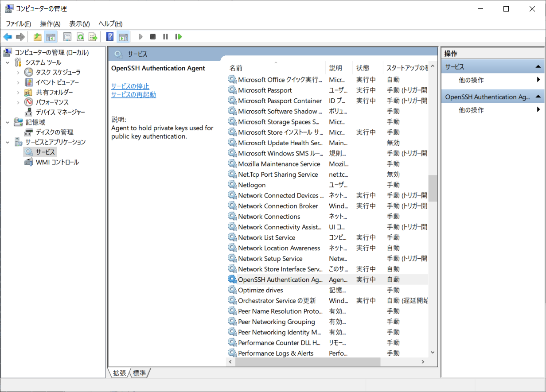Click the Refresh toolbar icon
The width and height of the screenshot is (546, 392).
tap(80, 37)
